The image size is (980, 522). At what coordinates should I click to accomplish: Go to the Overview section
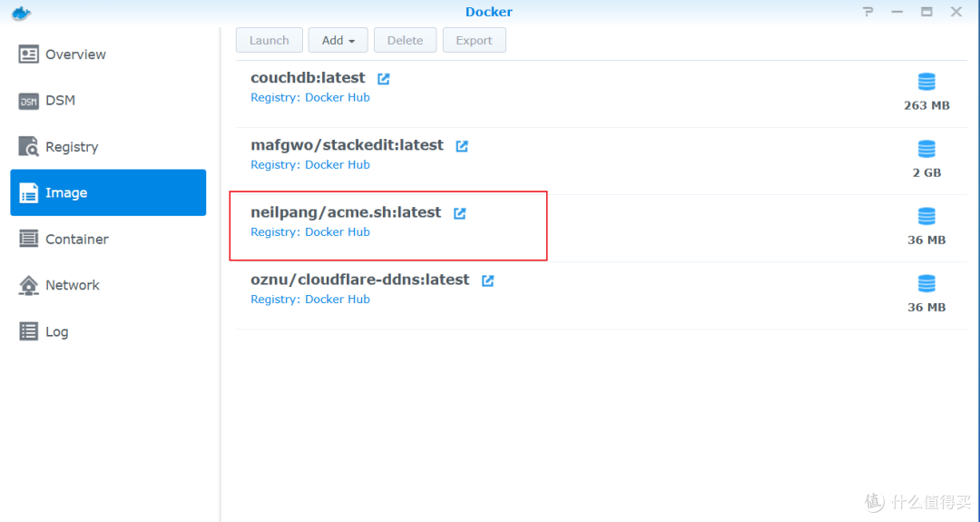[x=108, y=54]
